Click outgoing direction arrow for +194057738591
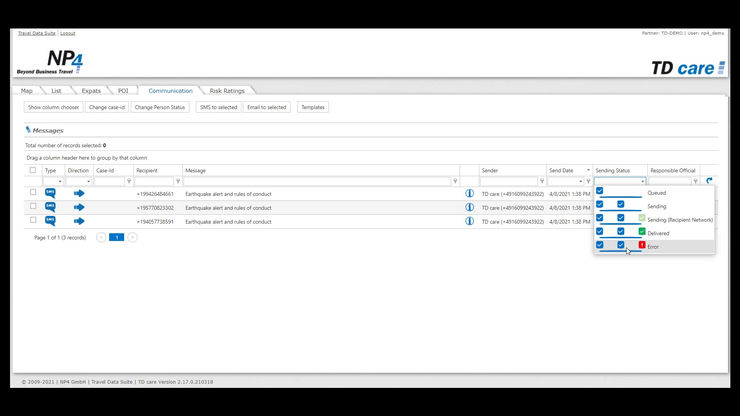Screen dimensions: 740x416 (x=79, y=221)
